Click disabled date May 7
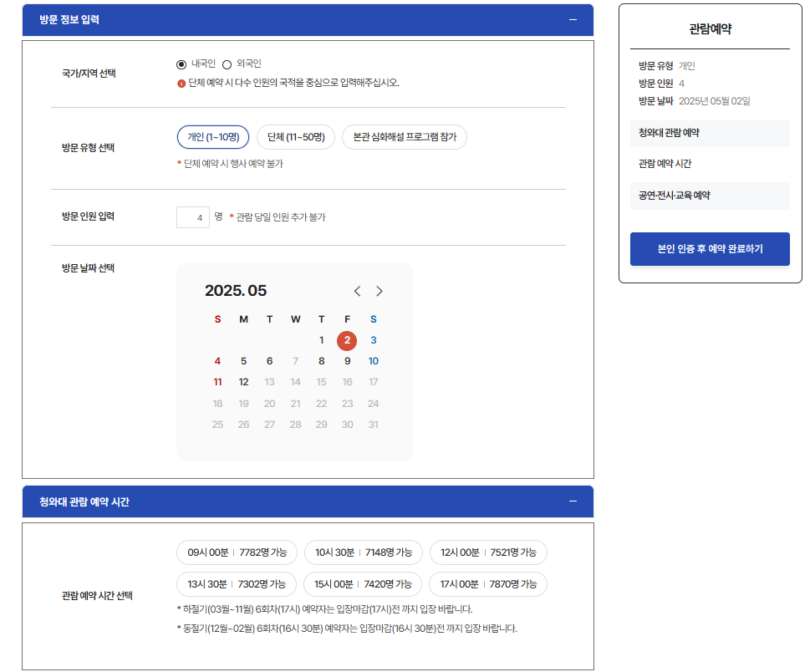This screenshot has width=810, height=672. [x=295, y=361]
